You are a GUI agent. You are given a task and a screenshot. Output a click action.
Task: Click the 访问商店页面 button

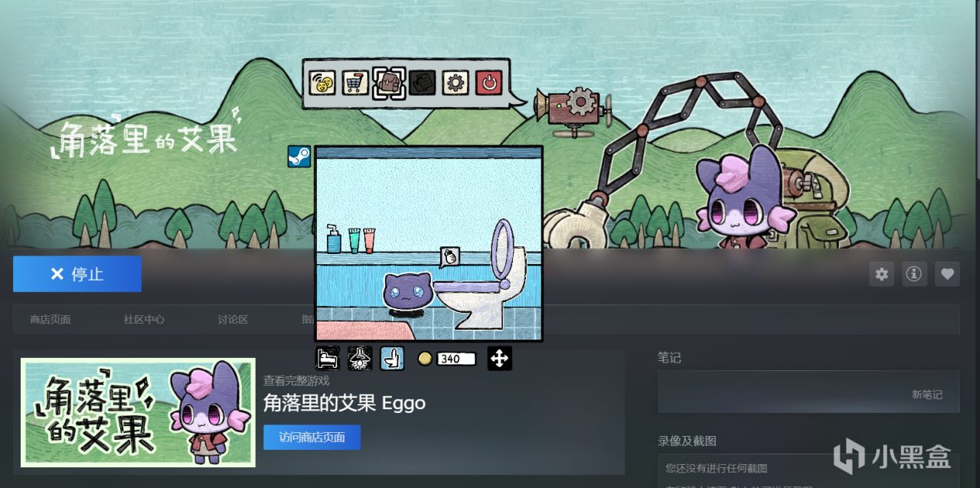(x=312, y=438)
